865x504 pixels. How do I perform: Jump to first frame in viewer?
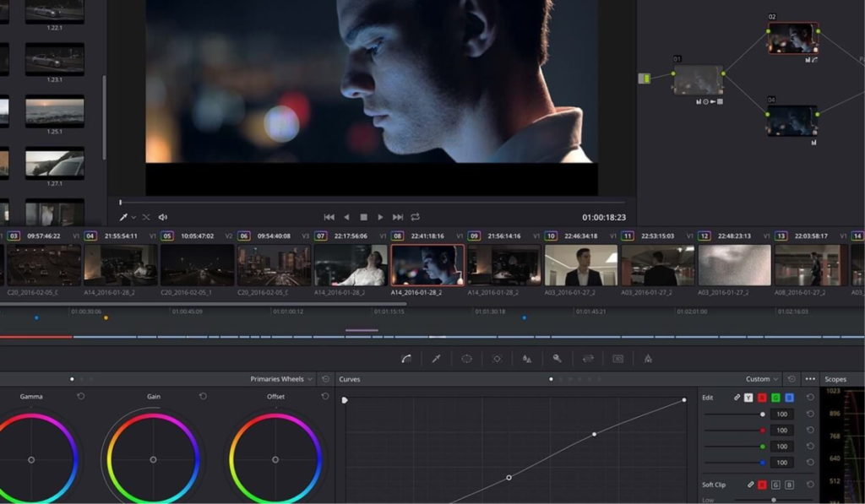click(x=329, y=217)
